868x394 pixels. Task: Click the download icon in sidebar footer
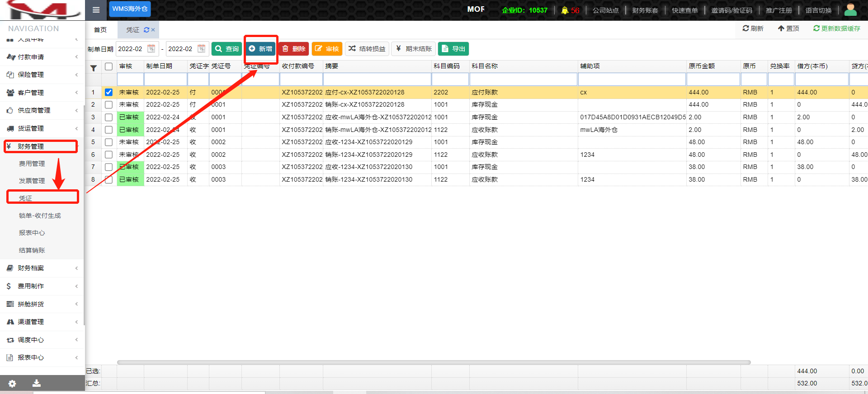point(37,384)
